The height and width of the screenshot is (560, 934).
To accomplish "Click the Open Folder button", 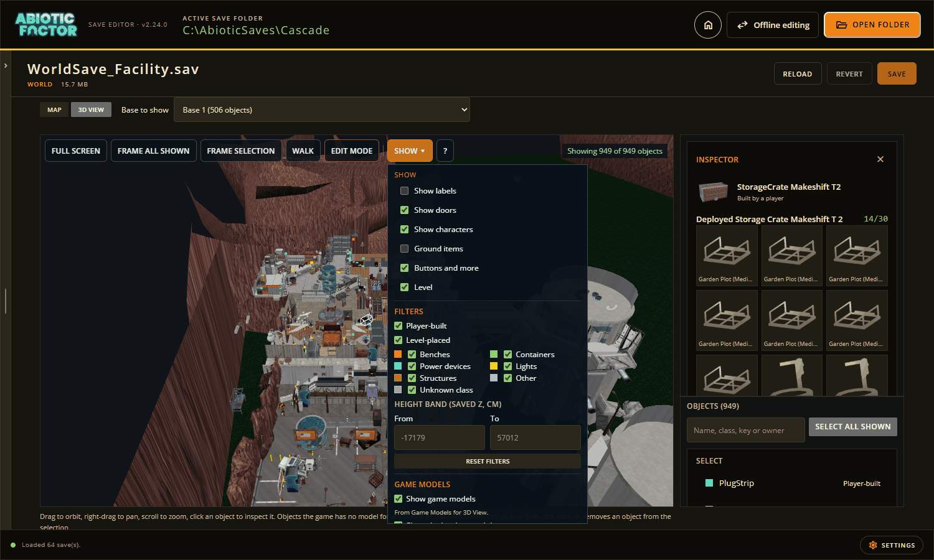I will click(872, 25).
